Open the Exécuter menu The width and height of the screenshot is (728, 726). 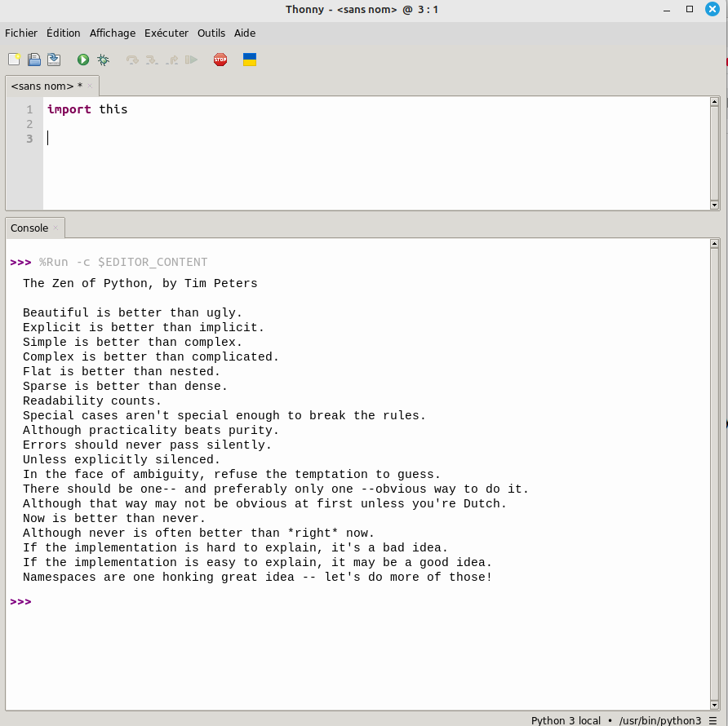coord(166,33)
